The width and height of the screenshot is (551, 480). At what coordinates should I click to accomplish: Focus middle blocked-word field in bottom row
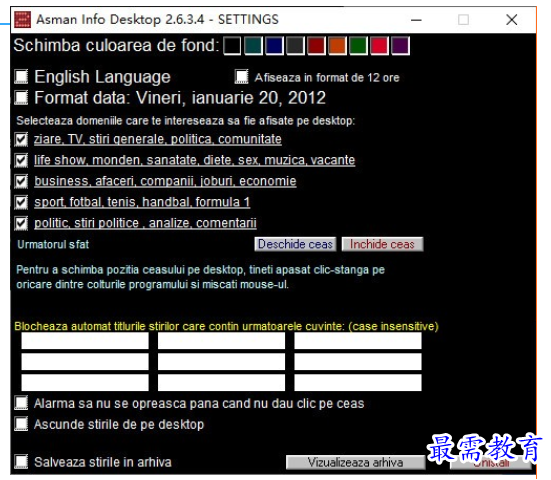(221, 383)
